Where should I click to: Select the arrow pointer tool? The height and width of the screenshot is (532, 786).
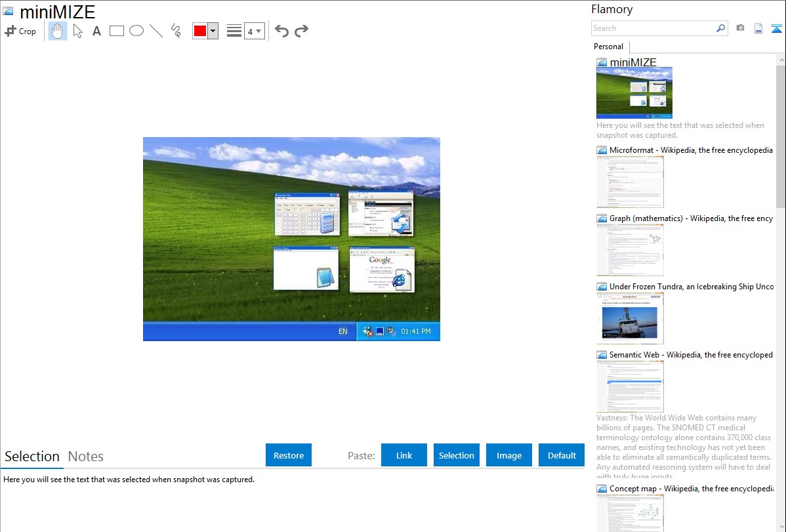[77, 31]
